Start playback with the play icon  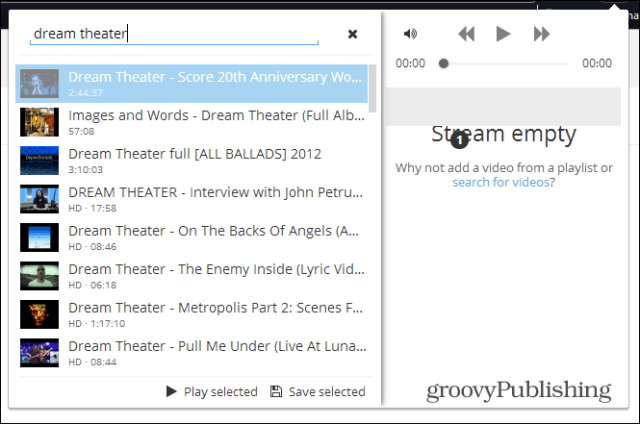[x=503, y=34]
